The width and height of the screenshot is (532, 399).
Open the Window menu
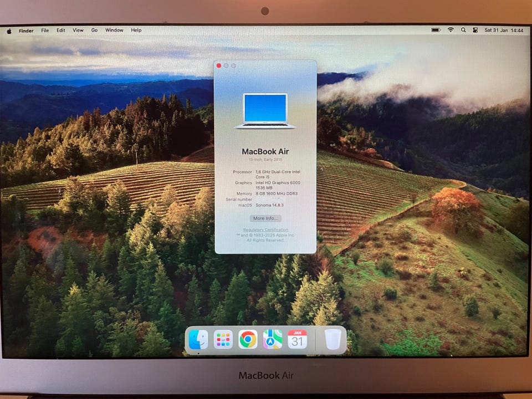114,30
